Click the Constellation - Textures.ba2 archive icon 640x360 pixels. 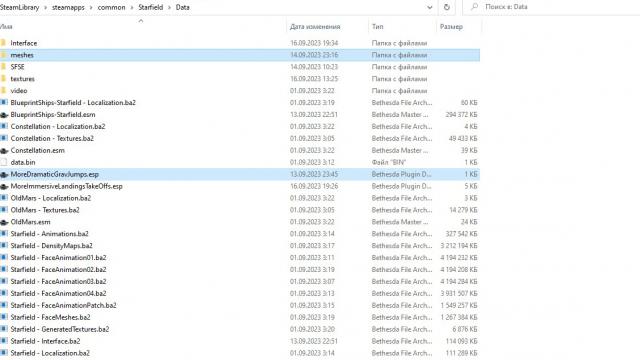tap(4, 138)
